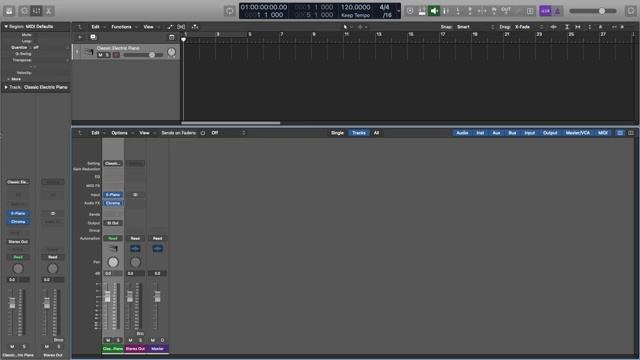Open the Tracks area Functions menu
The width and height of the screenshot is (640, 360).
point(124,27)
